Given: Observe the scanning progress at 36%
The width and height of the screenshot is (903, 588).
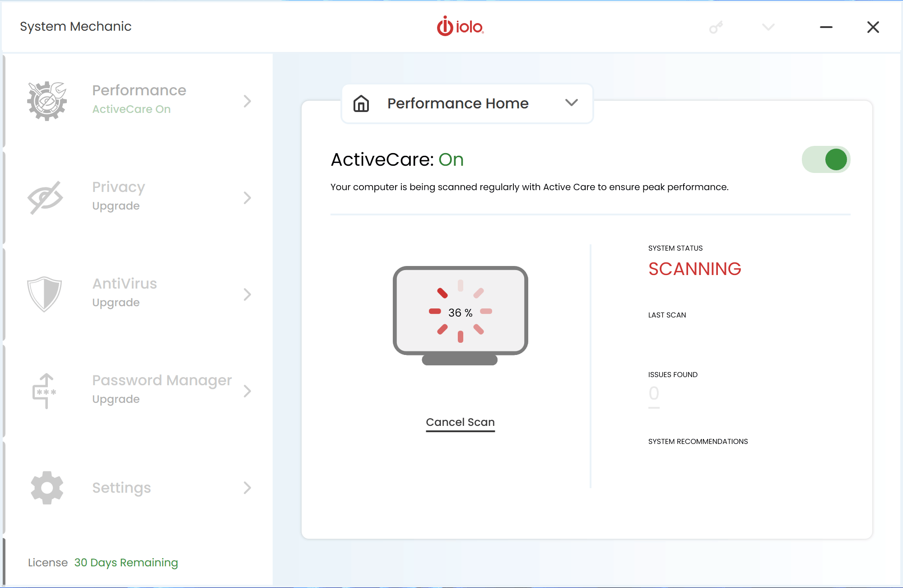Looking at the screenshot, I should 460,312.
